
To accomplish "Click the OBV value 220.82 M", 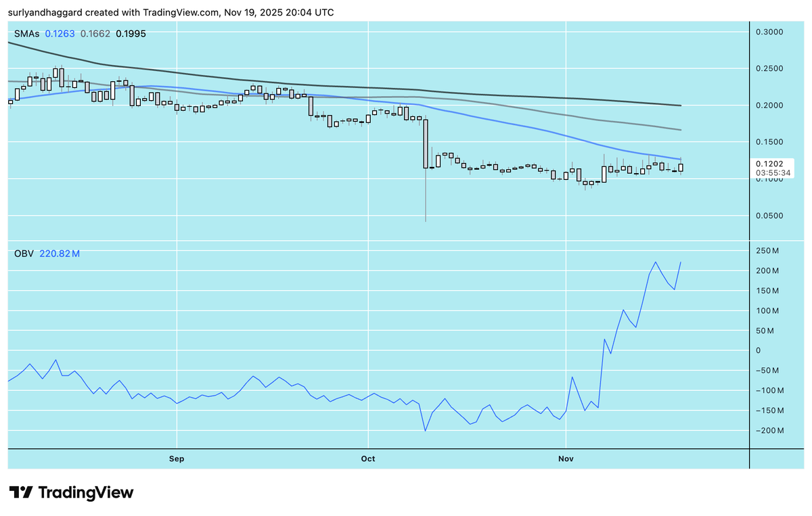I will pos(60,254).
